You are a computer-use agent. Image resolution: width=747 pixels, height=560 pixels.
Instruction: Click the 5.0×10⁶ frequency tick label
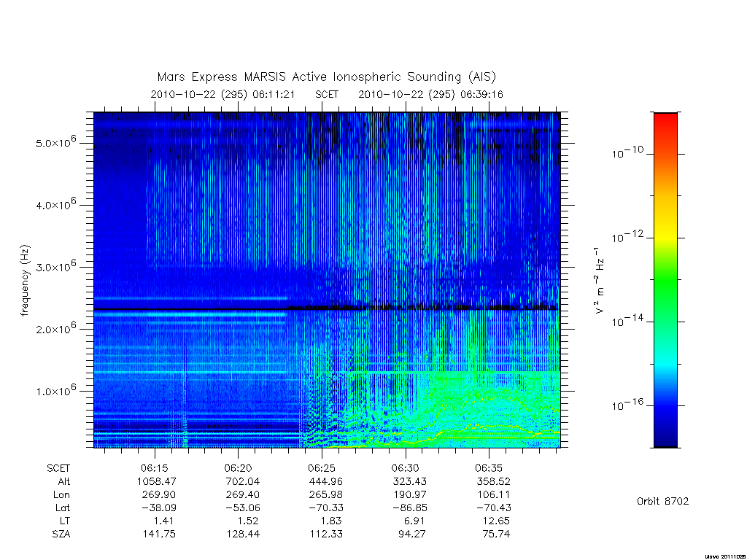pyautogui.click(x=55, y=142)
